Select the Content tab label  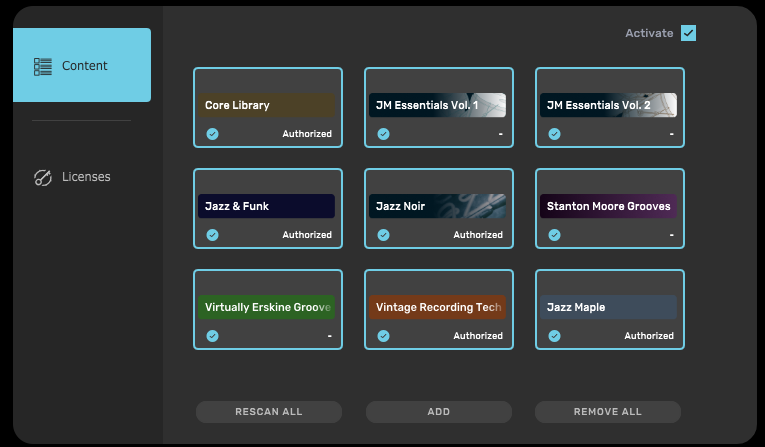click(84, 66)
